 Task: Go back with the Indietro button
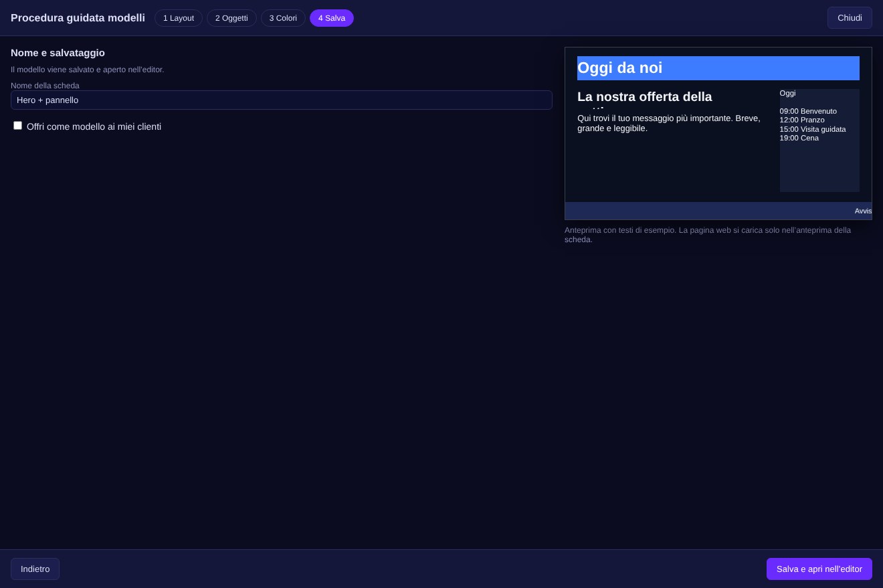[35, 569]
